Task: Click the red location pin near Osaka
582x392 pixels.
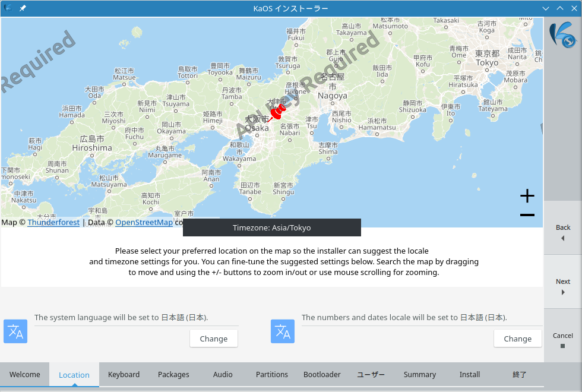Action: (x=277, y=112)
